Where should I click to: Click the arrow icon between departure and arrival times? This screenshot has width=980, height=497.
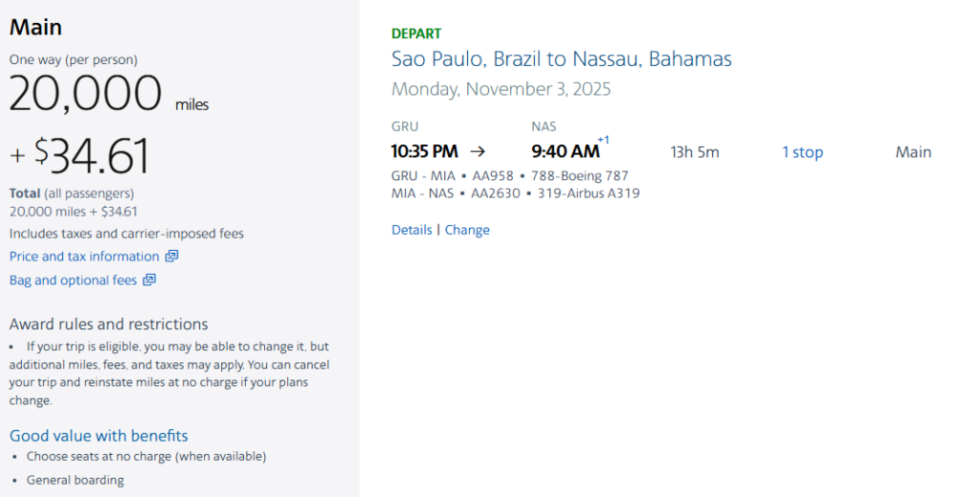(x=479, y=151)
